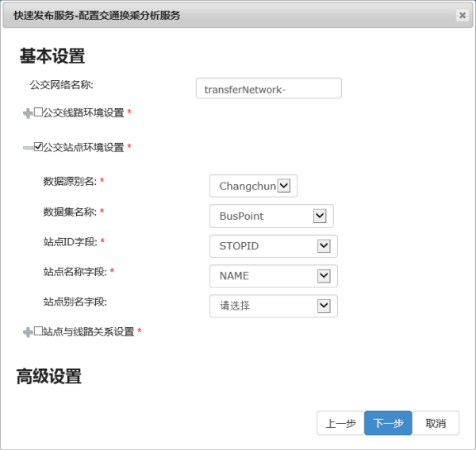The height and width of the screenshot is (450, 476).
Task: Close the dialog with the X icon
Action: point(462,15)
